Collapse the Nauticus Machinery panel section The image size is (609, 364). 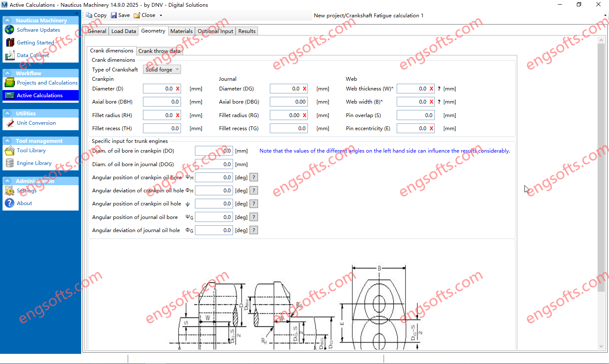pos(8,20)
